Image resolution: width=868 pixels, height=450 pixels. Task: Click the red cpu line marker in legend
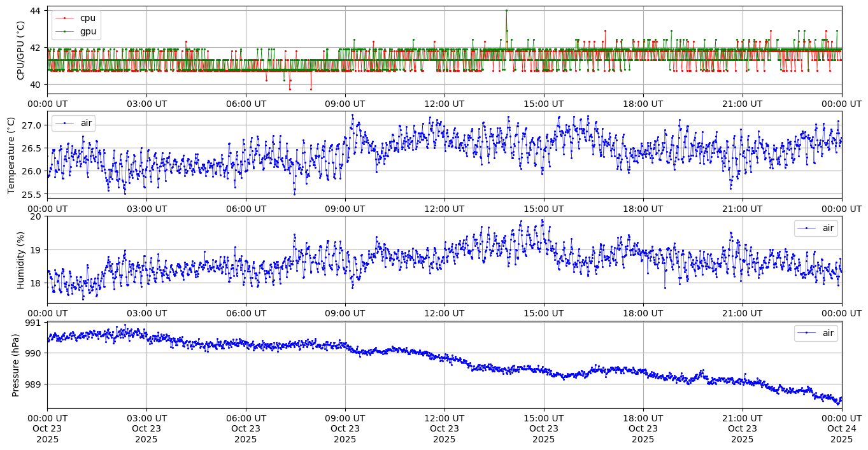tap(65, 18)
